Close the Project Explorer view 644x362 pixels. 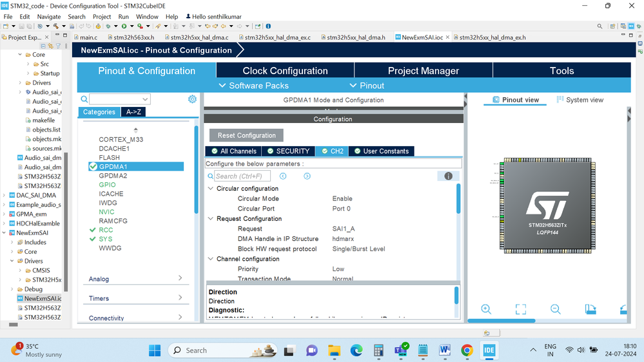point(46,37)
